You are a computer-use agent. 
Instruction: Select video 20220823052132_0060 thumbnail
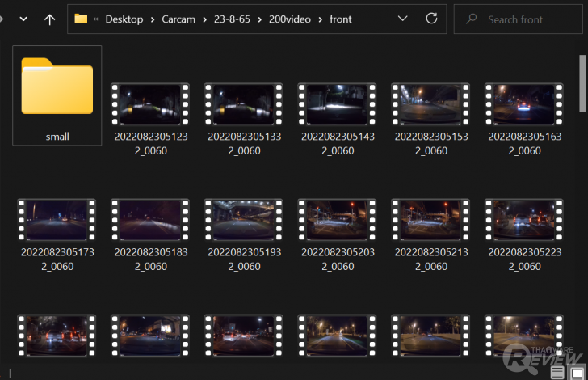[x=430, y=220]
